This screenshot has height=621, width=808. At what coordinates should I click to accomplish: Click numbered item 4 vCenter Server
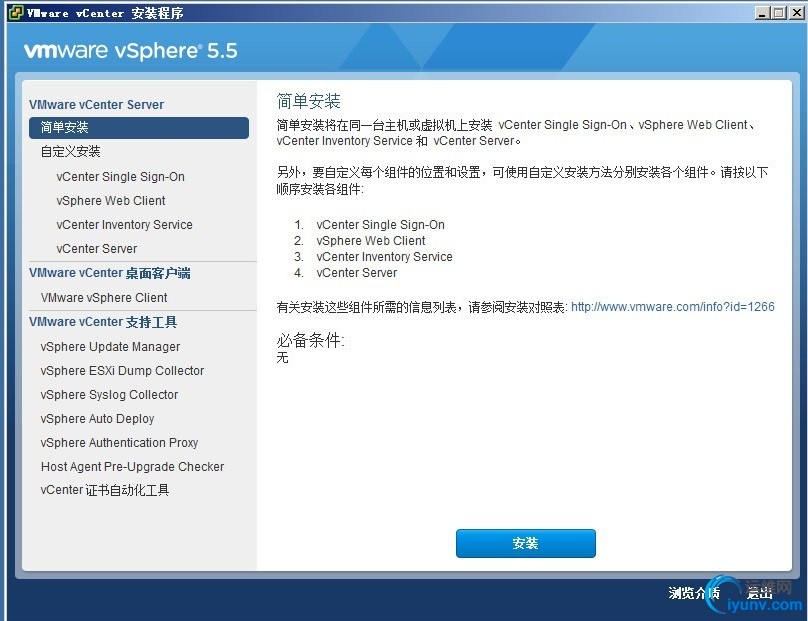tap(357, 273)
